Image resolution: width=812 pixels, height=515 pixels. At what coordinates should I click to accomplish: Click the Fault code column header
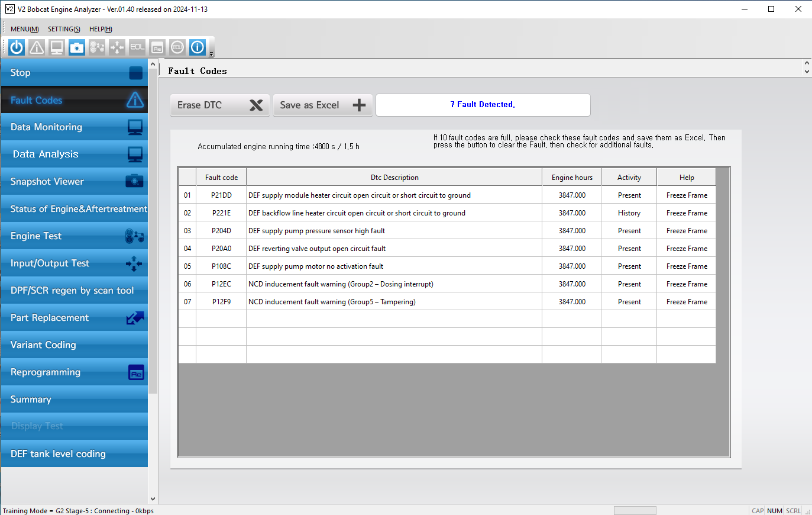pos(221,178)
